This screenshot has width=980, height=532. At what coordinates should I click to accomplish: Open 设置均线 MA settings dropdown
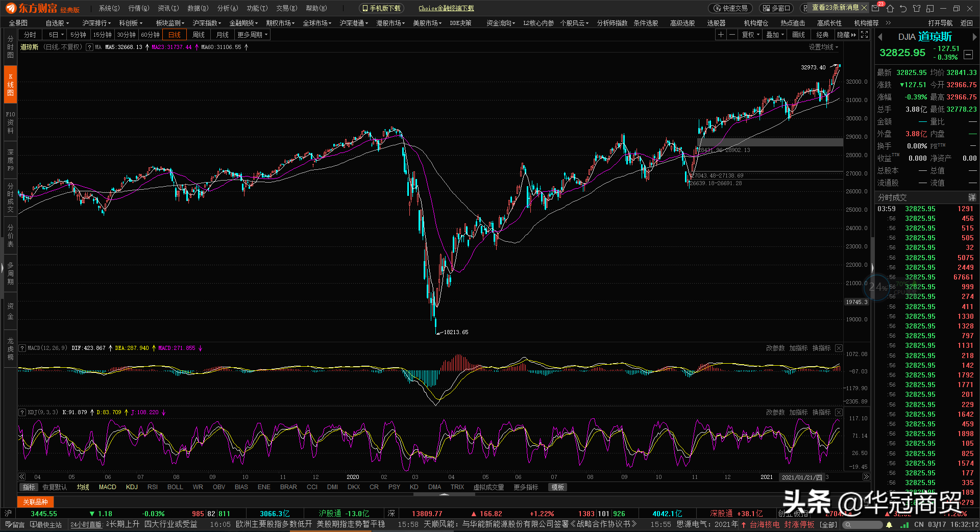click(x=823, y=47)
